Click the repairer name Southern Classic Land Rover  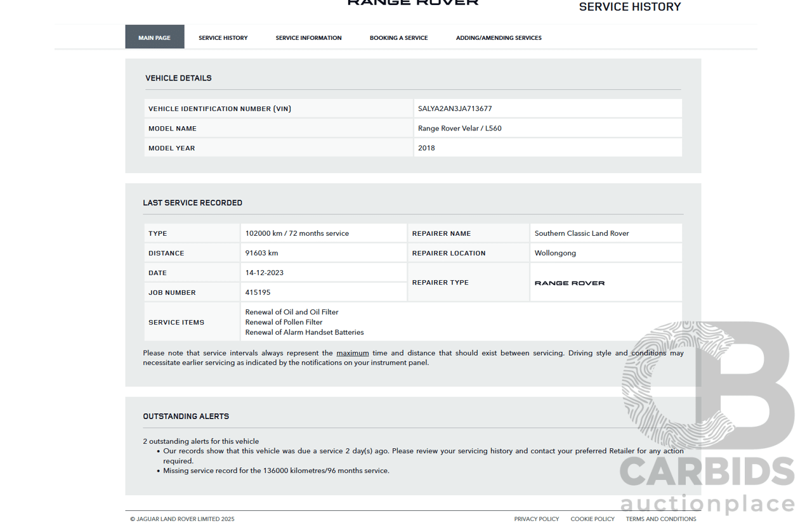pyautogui.click(x=581, y=234)
